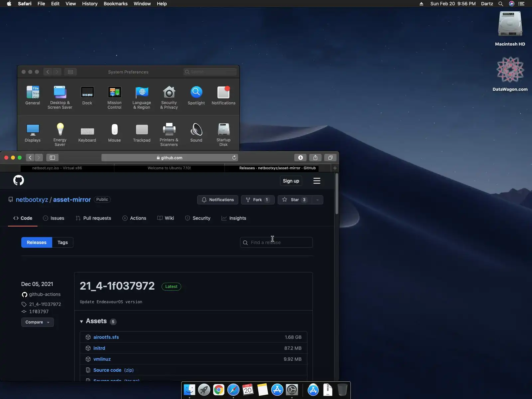Open the General preferences pane
Image resolution: width=532 pixels, height=399 pixels.
[33, 95]
